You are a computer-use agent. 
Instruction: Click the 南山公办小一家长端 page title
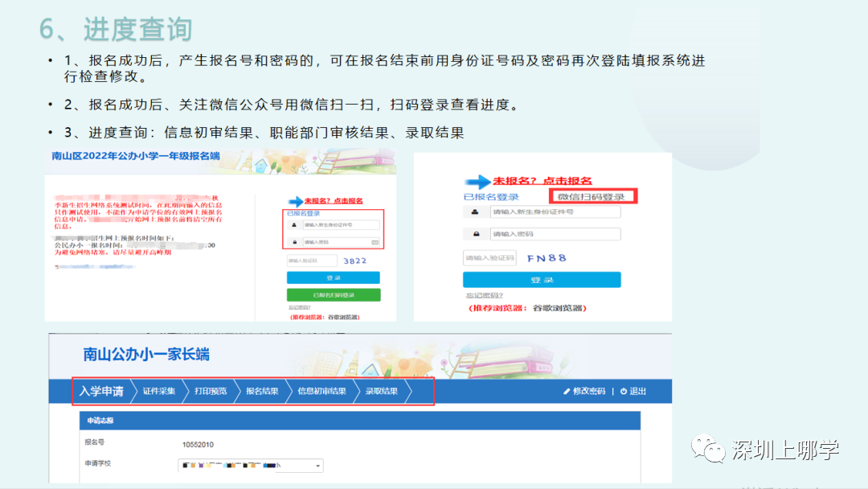146,355
